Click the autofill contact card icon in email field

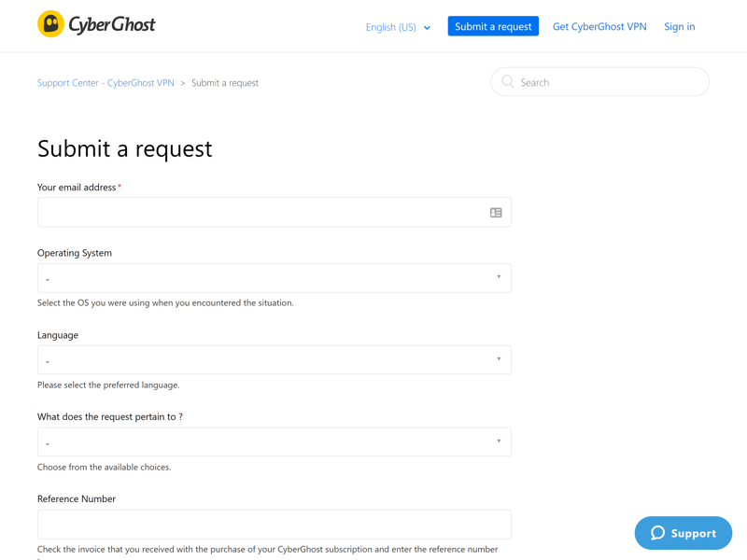coord(496,213)
